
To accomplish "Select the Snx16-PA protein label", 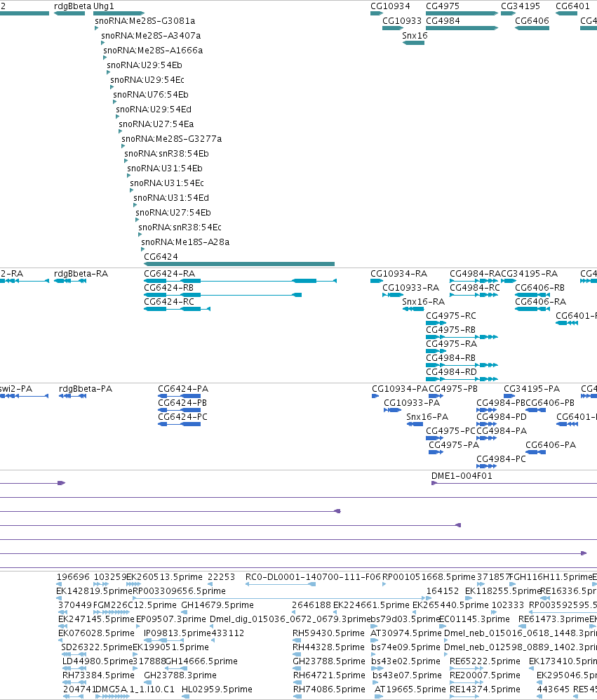I will (x=427, y=417).
